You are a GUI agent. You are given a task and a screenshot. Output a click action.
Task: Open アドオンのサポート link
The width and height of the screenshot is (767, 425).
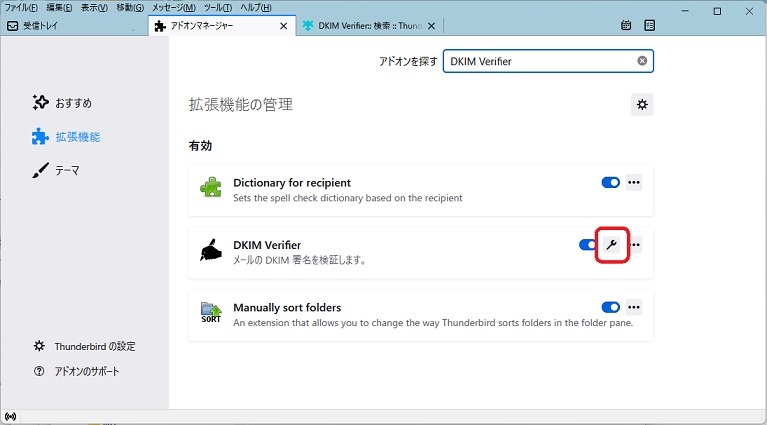click(86, 371)
